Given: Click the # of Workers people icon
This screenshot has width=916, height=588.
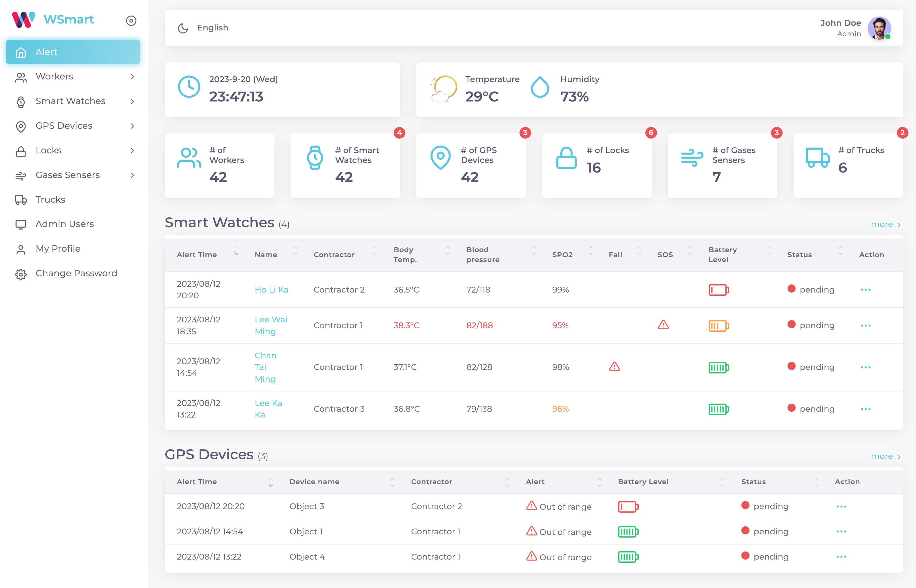Looking at the screenshot, I should 189,158.
